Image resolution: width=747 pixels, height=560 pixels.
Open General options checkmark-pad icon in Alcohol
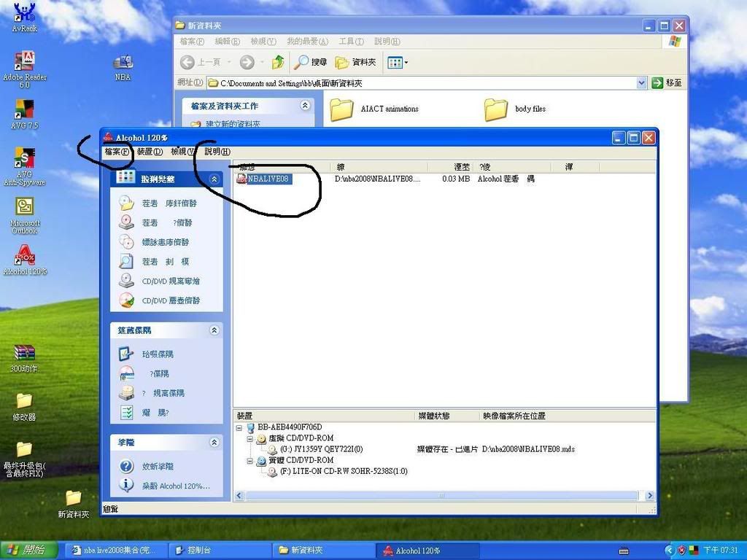coord(126,354)
